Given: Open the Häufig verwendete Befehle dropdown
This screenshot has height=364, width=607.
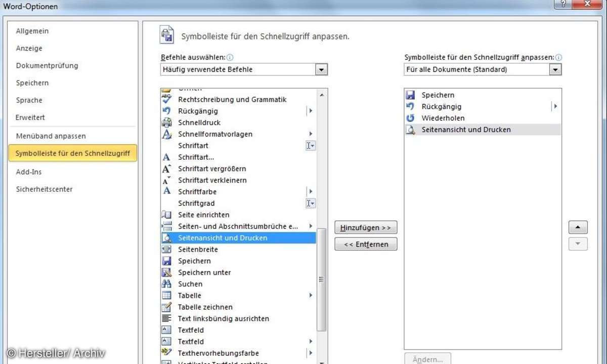Looking at the screenshot, I should (321, 70).
